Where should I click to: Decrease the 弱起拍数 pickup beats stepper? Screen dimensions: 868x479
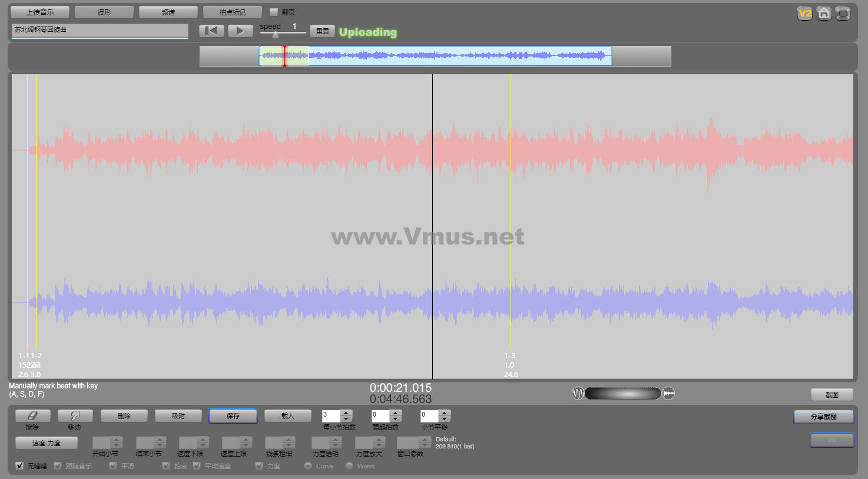click(396, 419)
